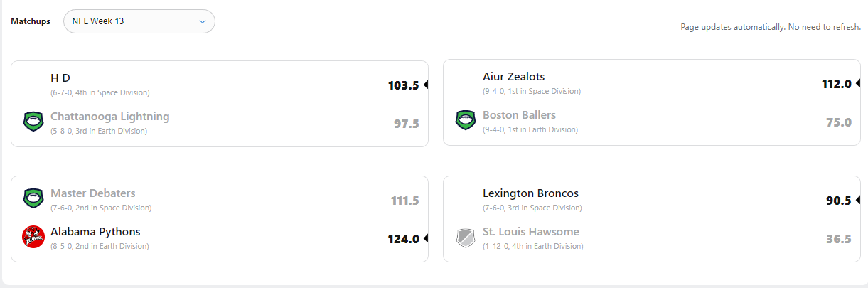This screenshot has width=868, height=288.
Task: Open Chattanooga Lightning team name link
Action: coord(109,117)
